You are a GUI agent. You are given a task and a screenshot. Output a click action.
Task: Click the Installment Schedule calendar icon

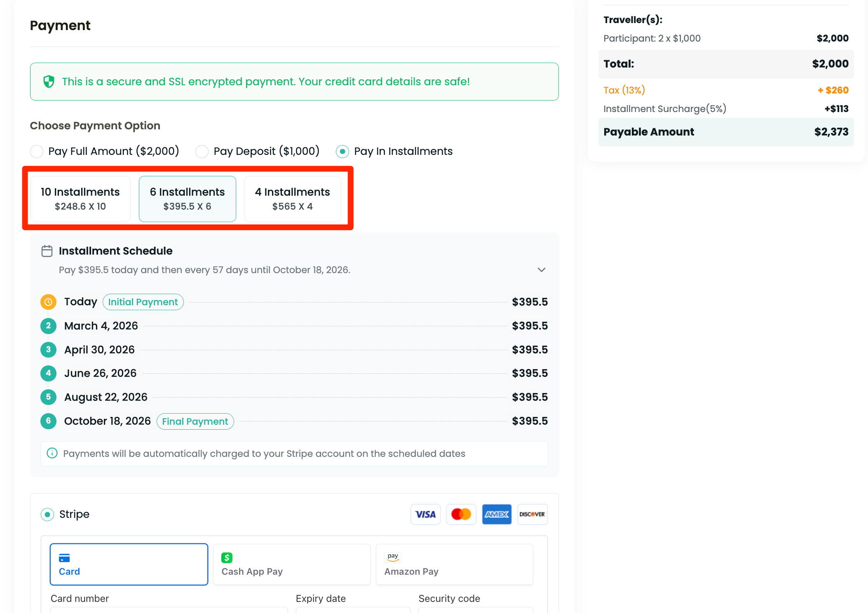pos(47,251)
